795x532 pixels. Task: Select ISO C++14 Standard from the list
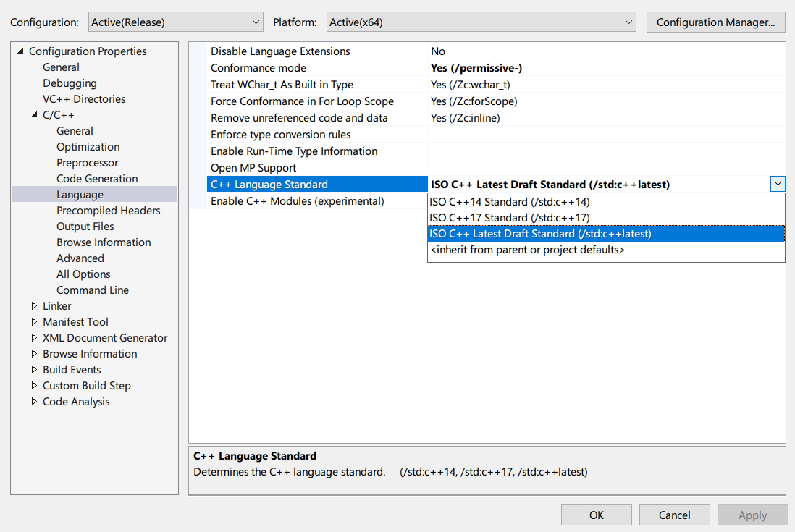507,201
